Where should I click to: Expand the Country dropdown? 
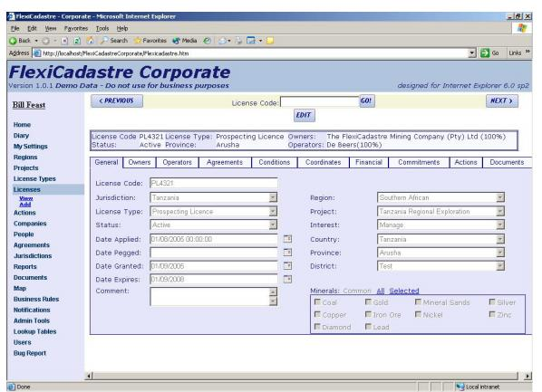click(x=500, y=239)
